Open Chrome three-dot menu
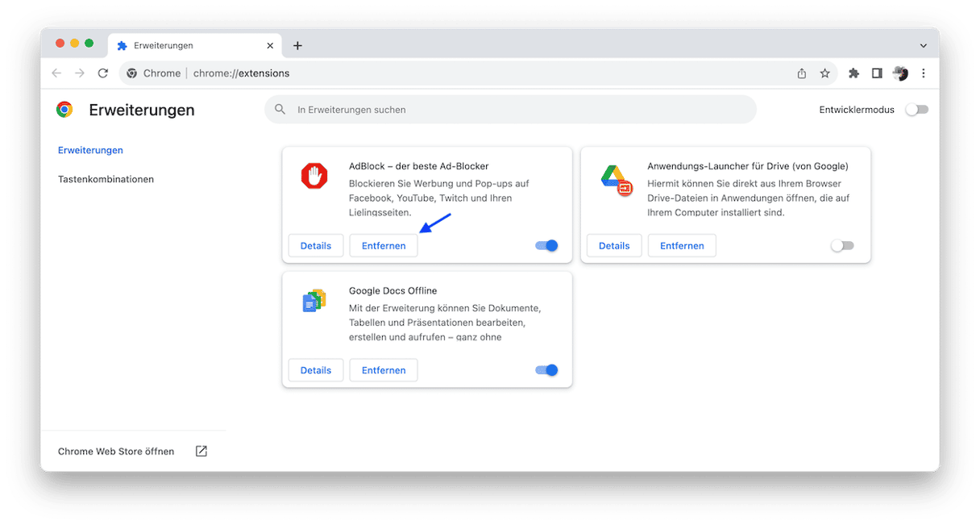Screen dimensions: 980x525 point(924,73)
